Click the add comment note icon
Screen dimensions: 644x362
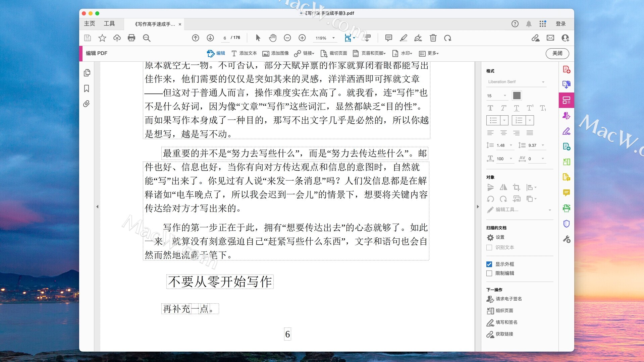coord(389,38)
